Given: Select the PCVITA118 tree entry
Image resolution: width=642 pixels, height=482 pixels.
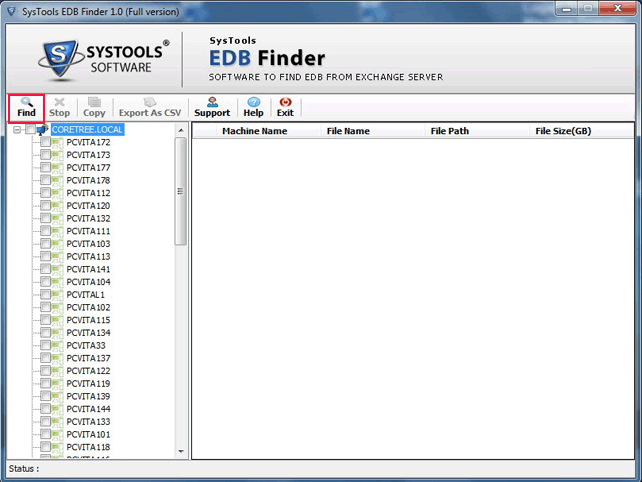Looking at the screenshot, I should 88,447.
